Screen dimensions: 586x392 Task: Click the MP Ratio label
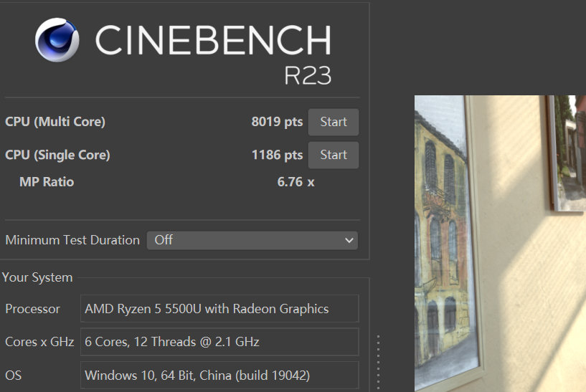coord(47,182)
